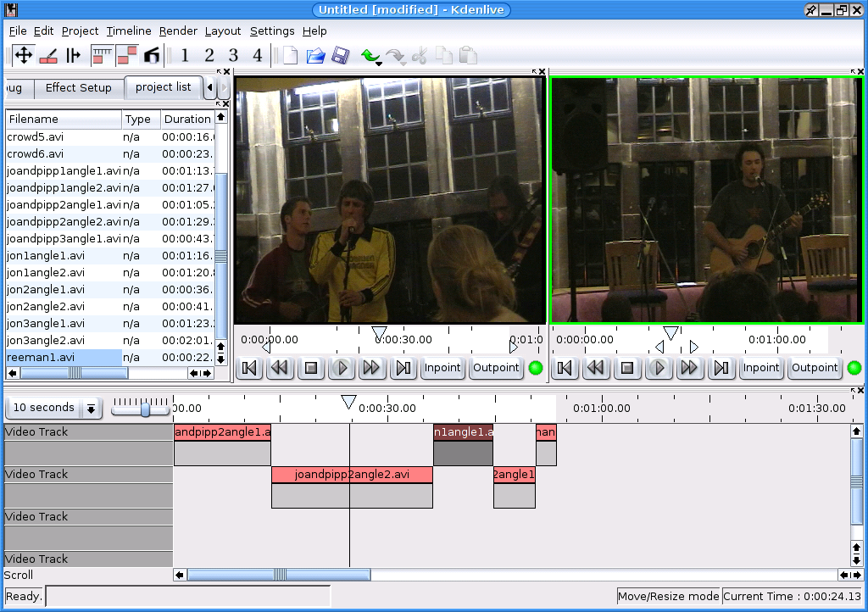
Task: Click Outpoint button on the right monitor
Action: tap(814, 368)
